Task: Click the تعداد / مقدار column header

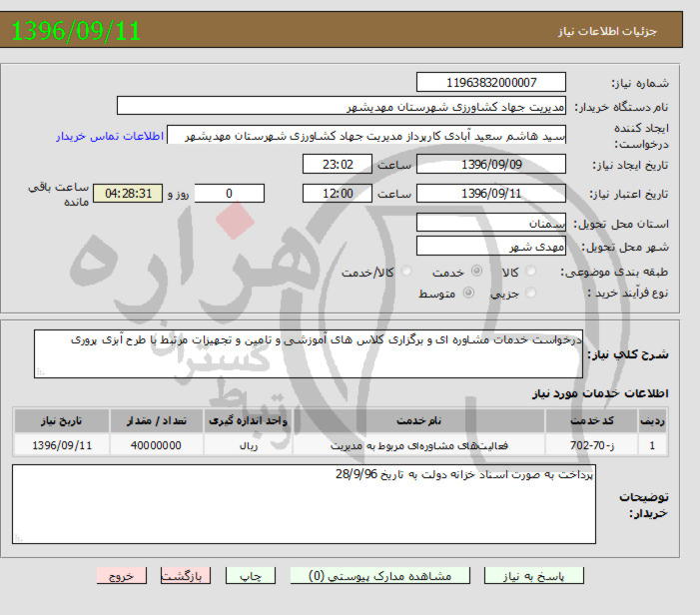Action: point(156,420)
